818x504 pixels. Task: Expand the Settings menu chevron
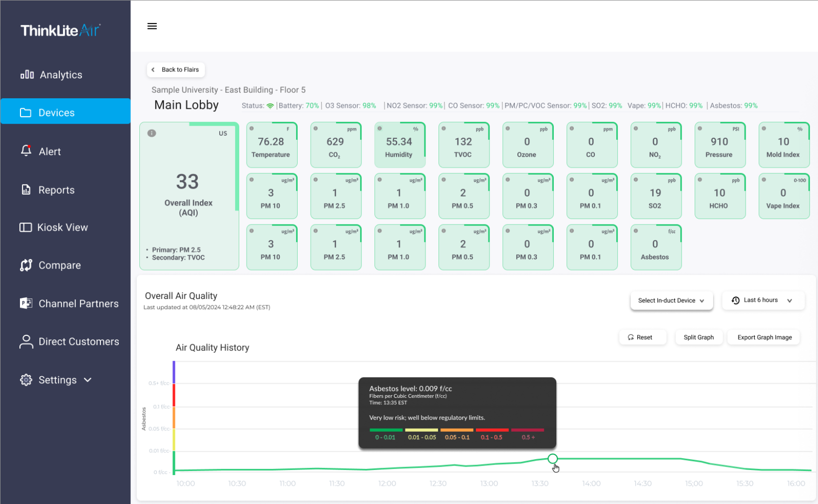click(88, 380)
